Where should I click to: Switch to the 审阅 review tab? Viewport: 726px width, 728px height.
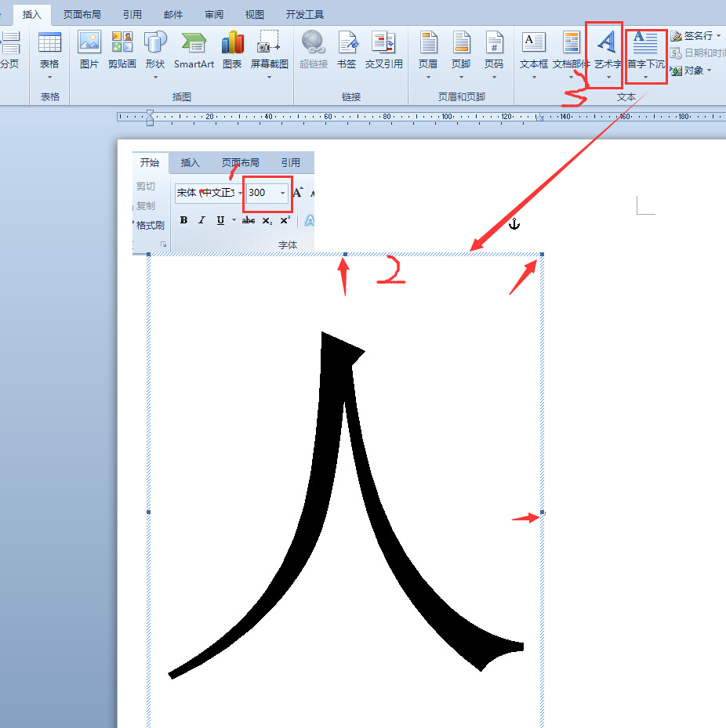(214, 14)
